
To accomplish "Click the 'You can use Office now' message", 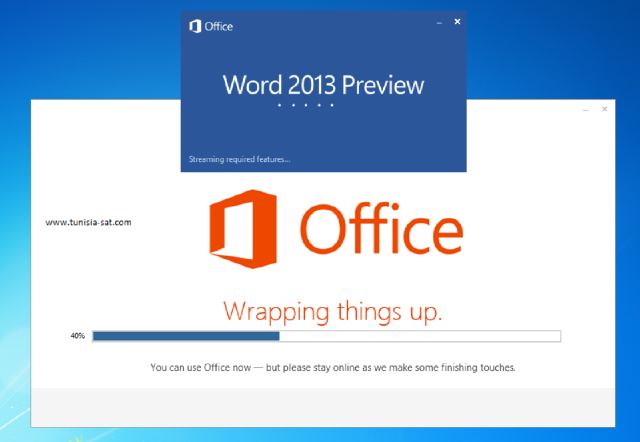I will click(332, 368).
